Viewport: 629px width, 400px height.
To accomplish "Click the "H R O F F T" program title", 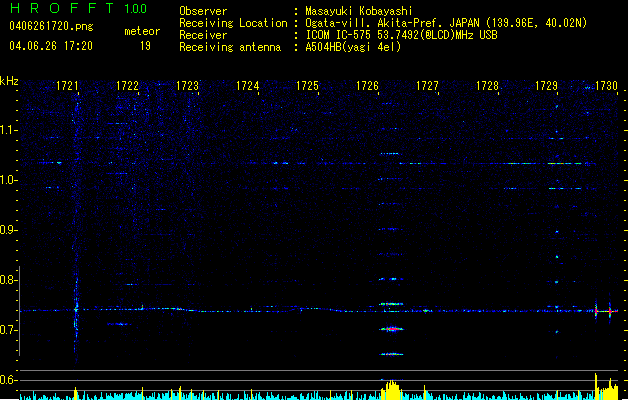I will click(62, 8).
